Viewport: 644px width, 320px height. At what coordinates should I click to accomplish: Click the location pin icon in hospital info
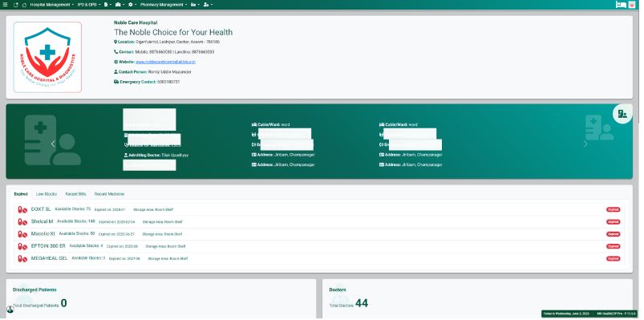point(115,42)
